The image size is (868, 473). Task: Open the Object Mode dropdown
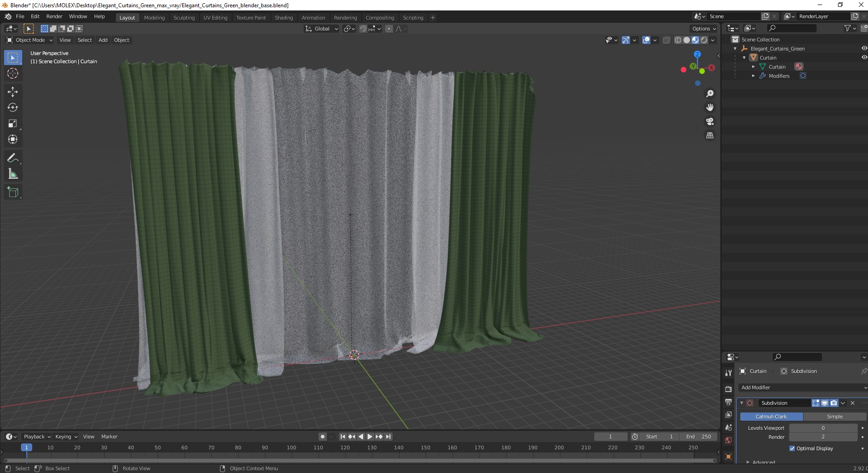click(30, 40)
